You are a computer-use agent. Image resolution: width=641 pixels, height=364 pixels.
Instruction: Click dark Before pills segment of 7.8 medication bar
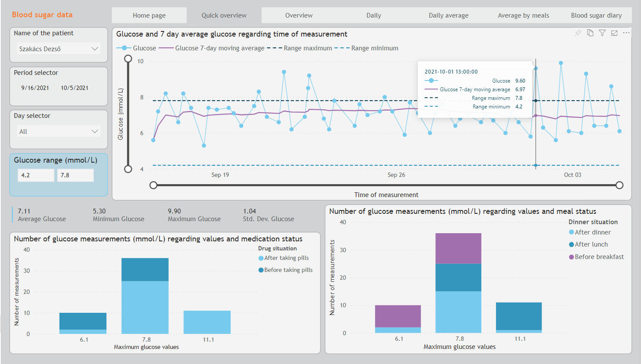point(145,270)
